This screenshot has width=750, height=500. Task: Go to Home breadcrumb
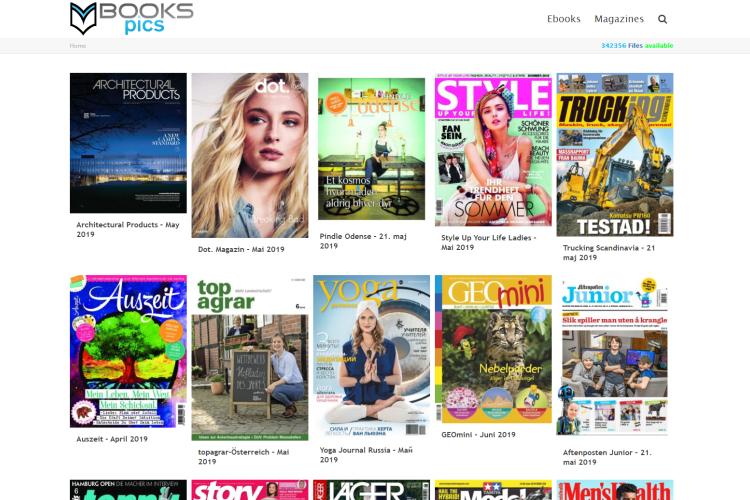(77, 46)
